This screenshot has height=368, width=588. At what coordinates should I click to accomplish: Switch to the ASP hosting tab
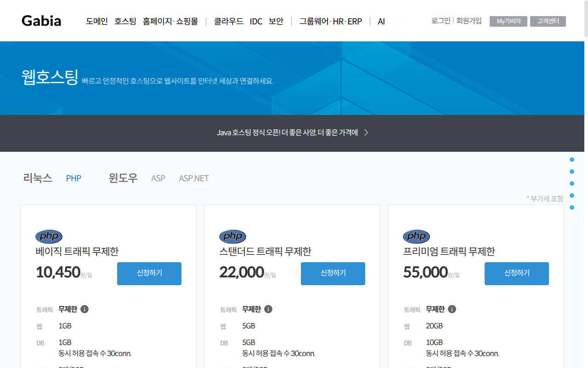pos(158,178)
